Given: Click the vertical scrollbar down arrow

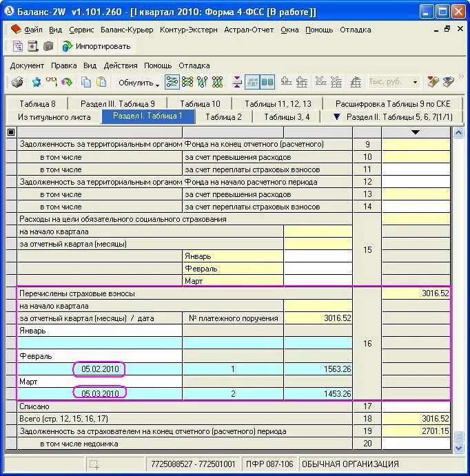Looking at the screenshot, I should (458, 448).
